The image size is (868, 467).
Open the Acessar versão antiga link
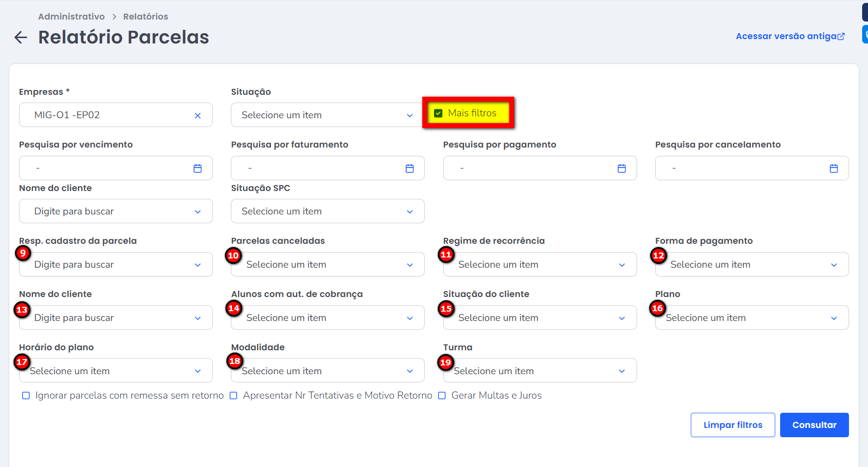coord(785,36)
